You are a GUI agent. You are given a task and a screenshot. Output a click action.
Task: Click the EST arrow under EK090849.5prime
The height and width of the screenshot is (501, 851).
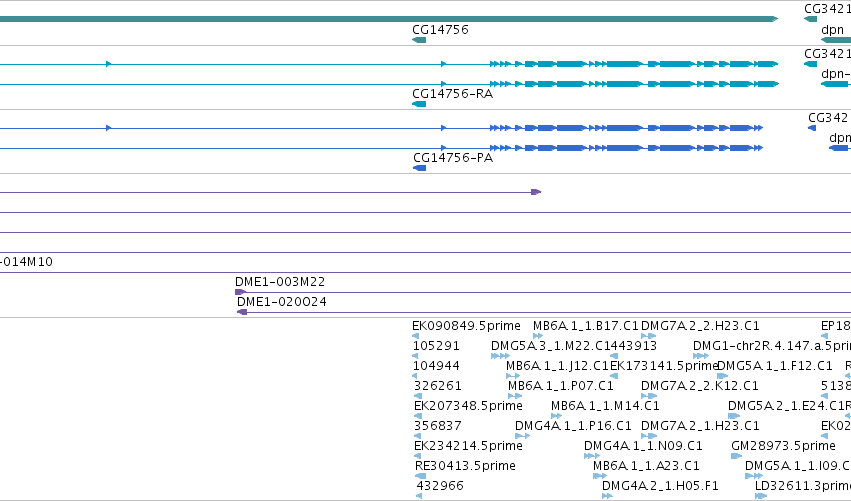pyautogui.click(x=416, y=336)
